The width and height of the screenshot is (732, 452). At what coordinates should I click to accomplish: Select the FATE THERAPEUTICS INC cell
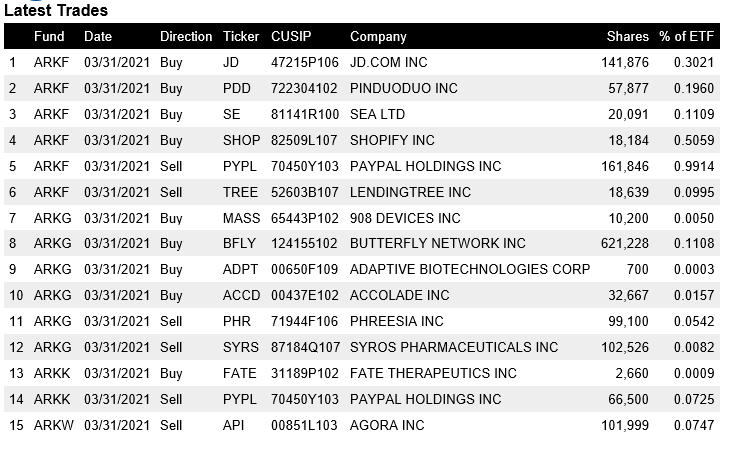[433, 373]
